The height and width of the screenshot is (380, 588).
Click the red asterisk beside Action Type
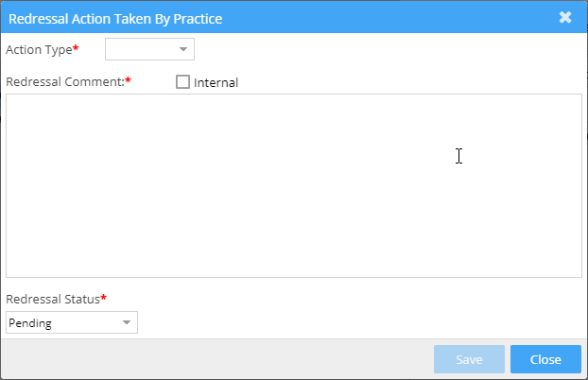76,47
